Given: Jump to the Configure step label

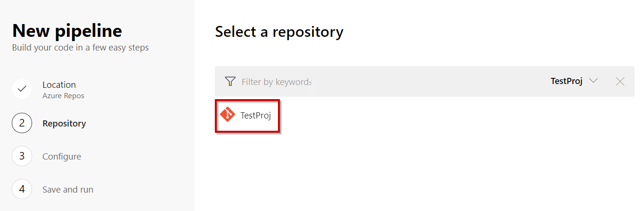Looking at the screenshot, I should (62, 157).
